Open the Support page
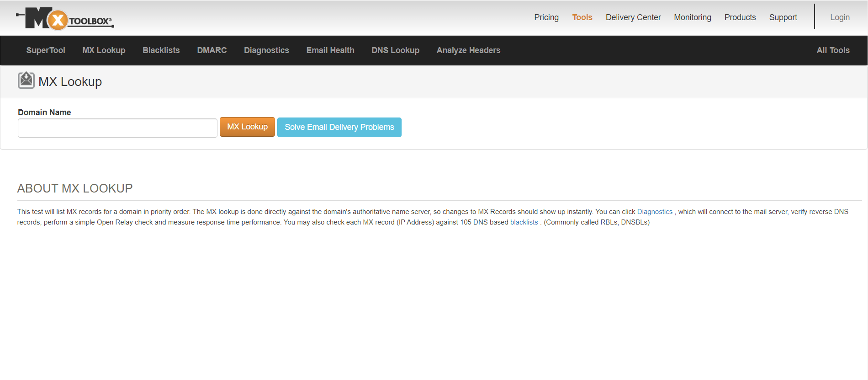The image size is (868, 380). (x=783, y=17)
